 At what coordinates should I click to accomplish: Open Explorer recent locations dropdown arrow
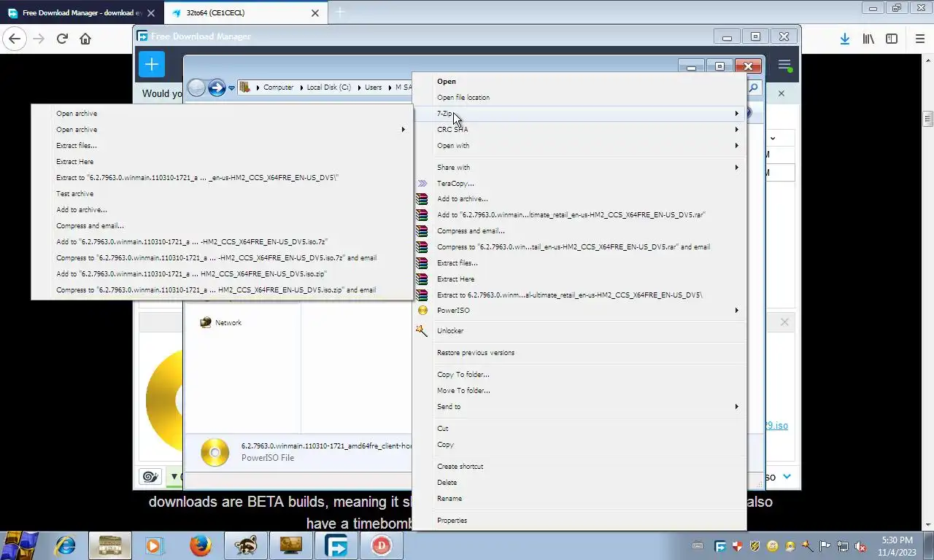point(231,88)
